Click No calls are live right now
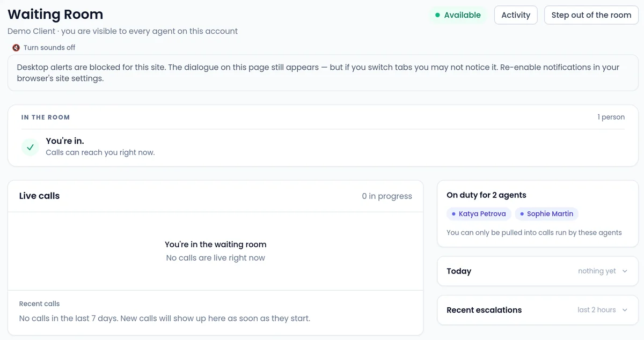 (216, 258)
